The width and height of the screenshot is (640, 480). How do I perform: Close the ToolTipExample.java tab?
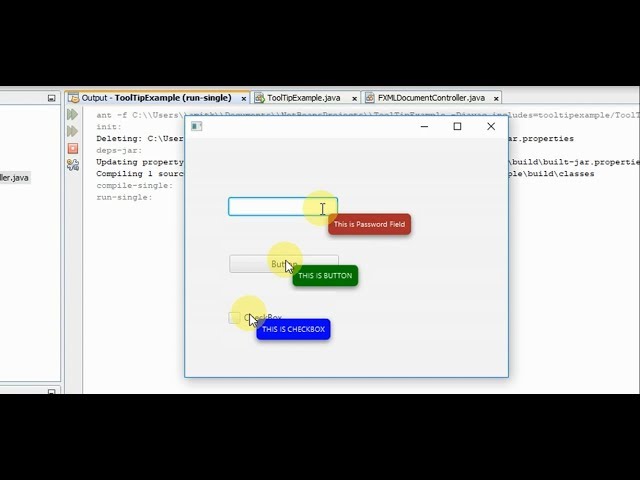click(x=354, y=98)
